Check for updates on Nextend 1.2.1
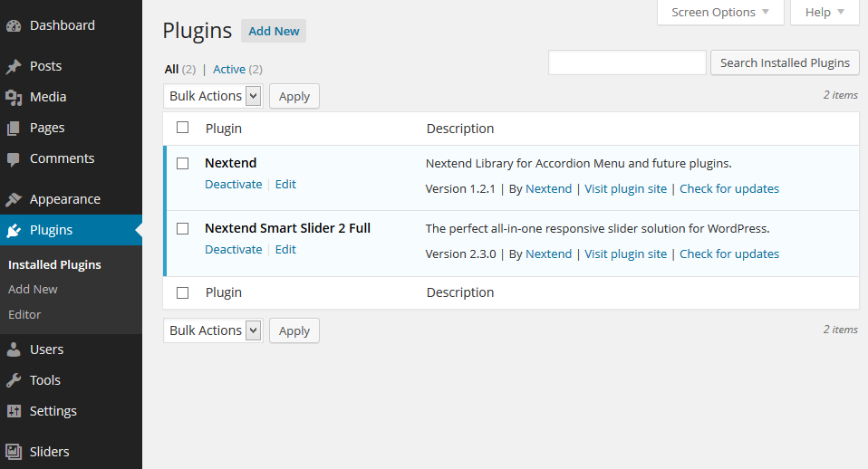The image size is (868, 469). [729, 189]
